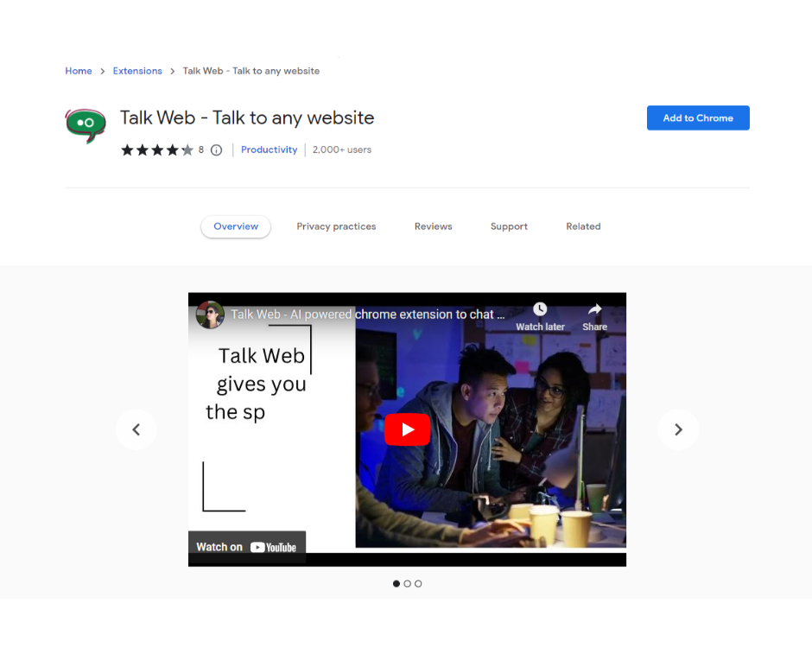
Task: Select the first carousel dot indicator
Action: coord(396,584)
